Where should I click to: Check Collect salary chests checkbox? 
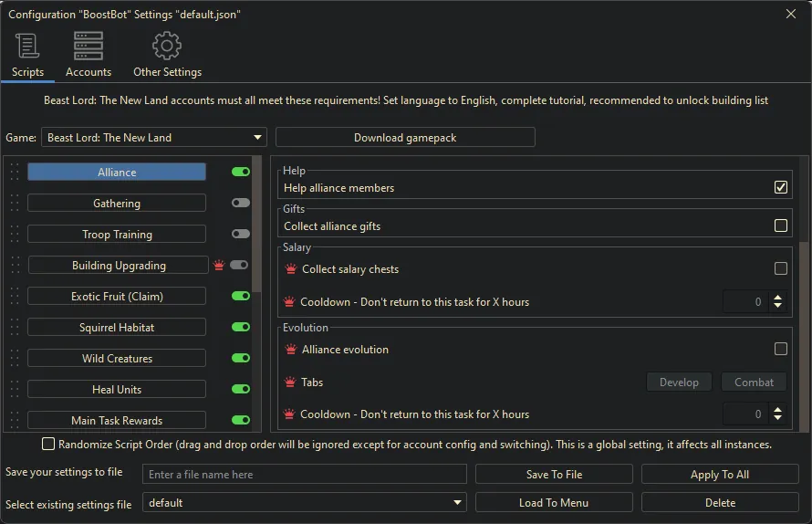click(x=781, y=268)
